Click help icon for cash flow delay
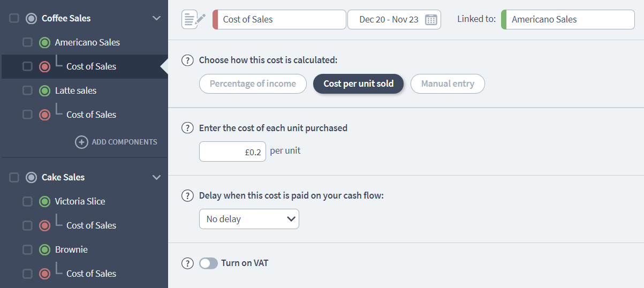This screenshot has height=288, width=644. [187, 195]
